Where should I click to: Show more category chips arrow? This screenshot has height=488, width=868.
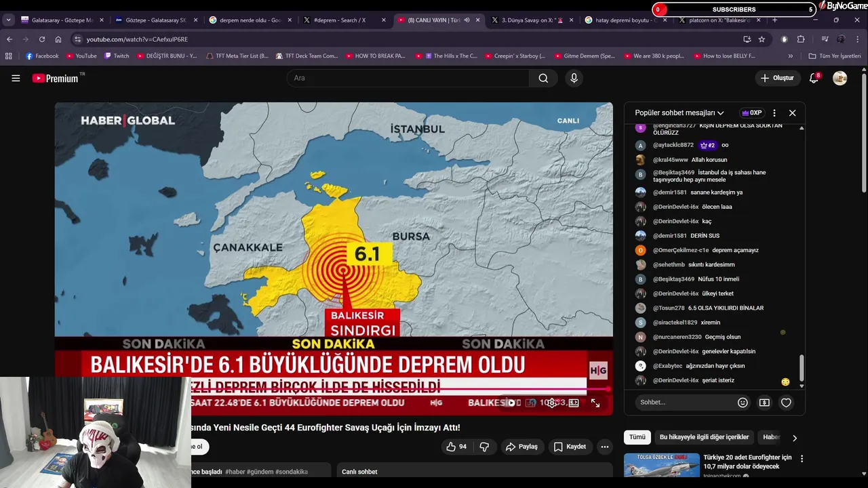click(x=795, y=438)
